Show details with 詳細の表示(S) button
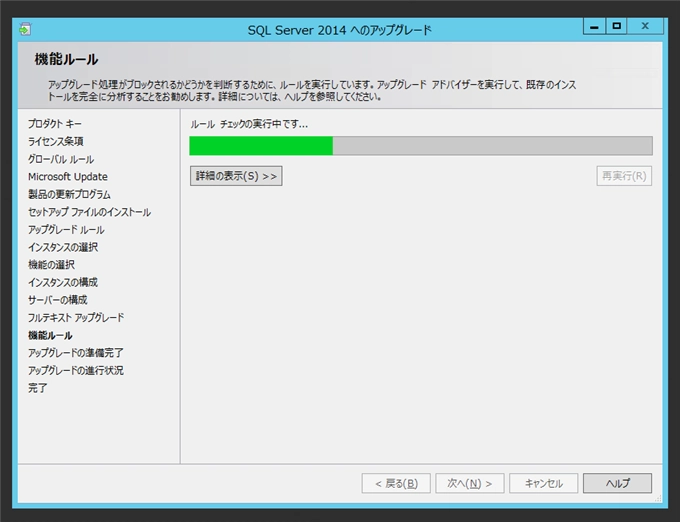 (x=236, y=176)
